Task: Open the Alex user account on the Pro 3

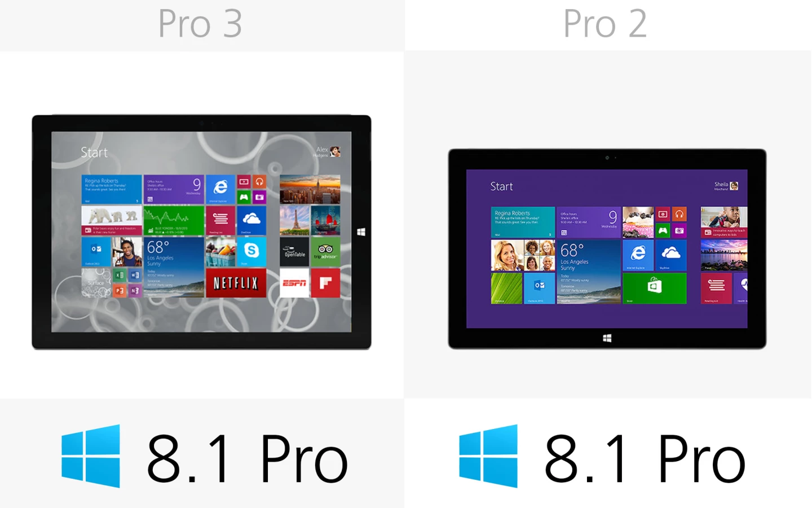Action: coord(328,151)
